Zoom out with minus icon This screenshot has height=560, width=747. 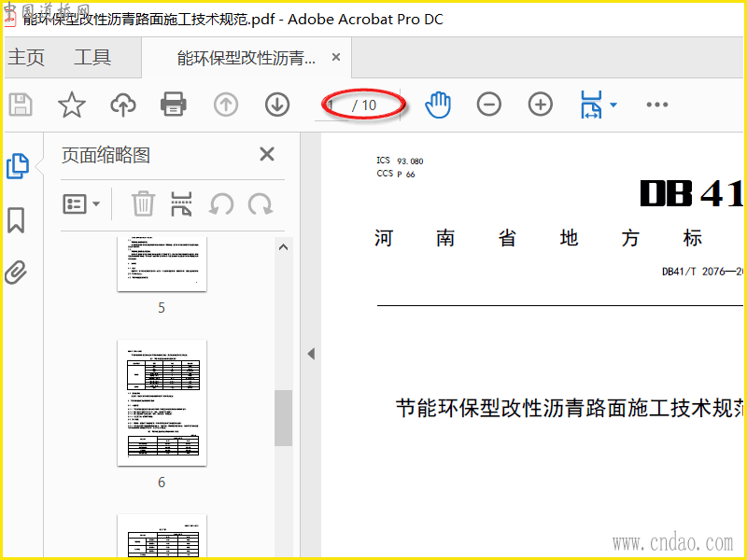coord(489,105)
